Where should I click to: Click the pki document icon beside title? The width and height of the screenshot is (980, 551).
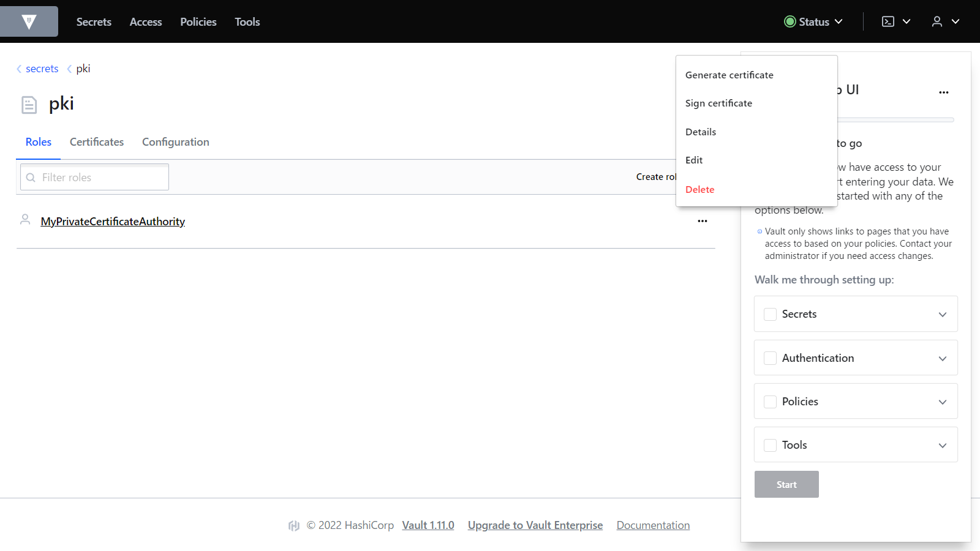[x=29, y=105]
